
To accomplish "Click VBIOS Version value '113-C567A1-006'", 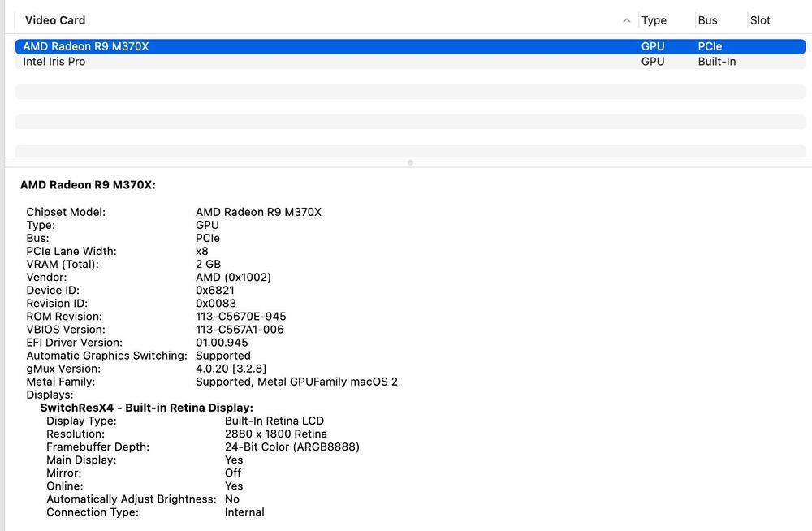I will pos(240,330).
